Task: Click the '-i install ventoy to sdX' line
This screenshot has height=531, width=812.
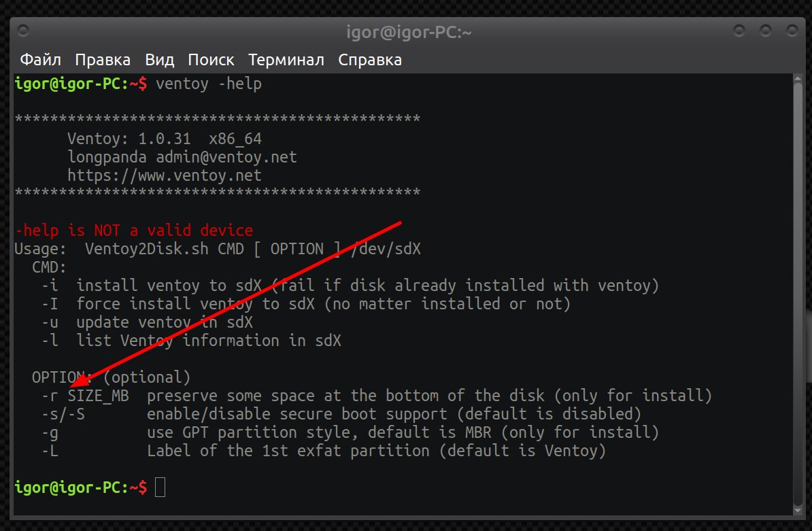Action: 350,285
